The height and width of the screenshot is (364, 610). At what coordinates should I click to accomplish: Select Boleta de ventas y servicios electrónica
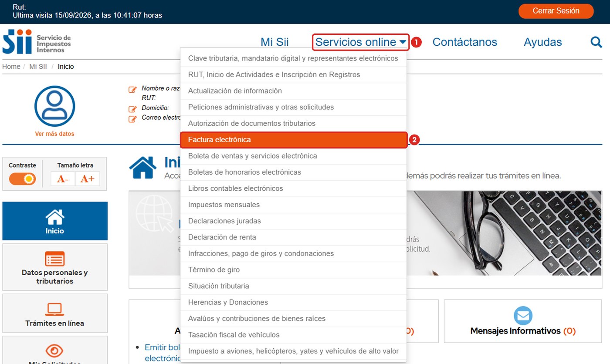pos(294,156)
